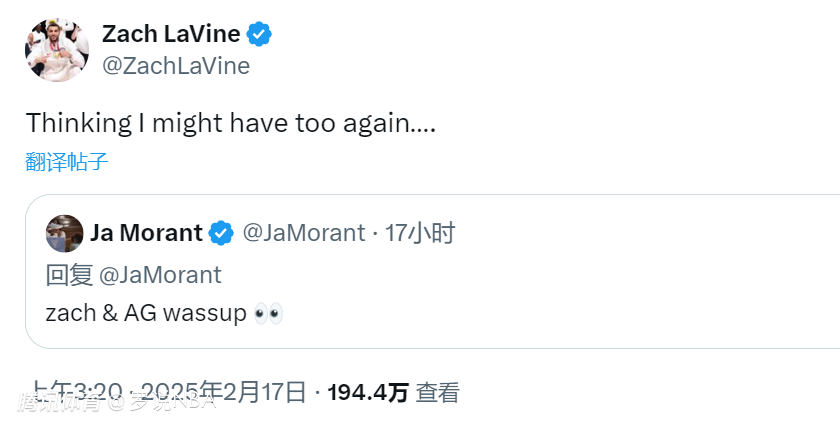Open the Ja Morant name in the quoted post
Screen dimensions: 840x427
point(146,233)
